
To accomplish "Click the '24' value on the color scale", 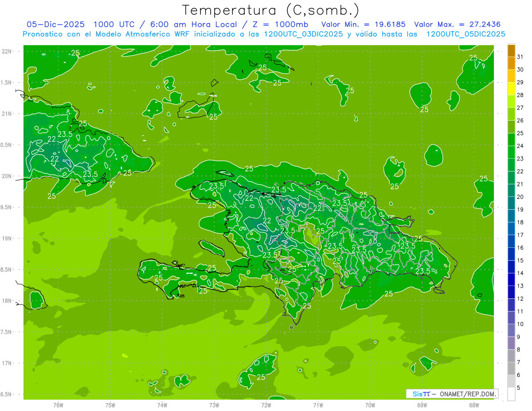I will click(520, 146).
